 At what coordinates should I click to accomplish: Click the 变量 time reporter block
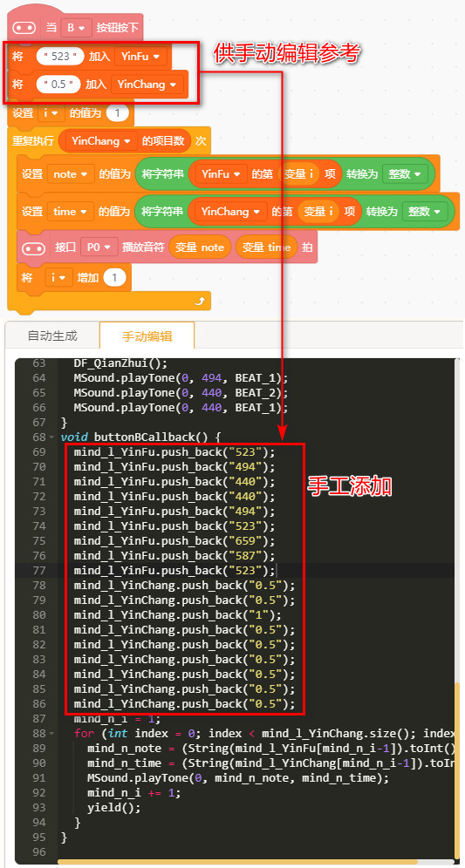(x=267, y=248)
